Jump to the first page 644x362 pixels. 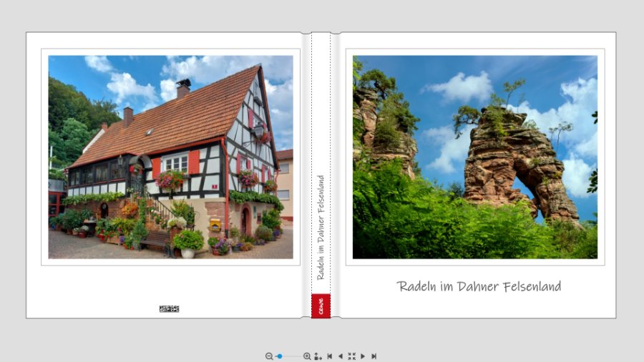click(x=329, y=356)
